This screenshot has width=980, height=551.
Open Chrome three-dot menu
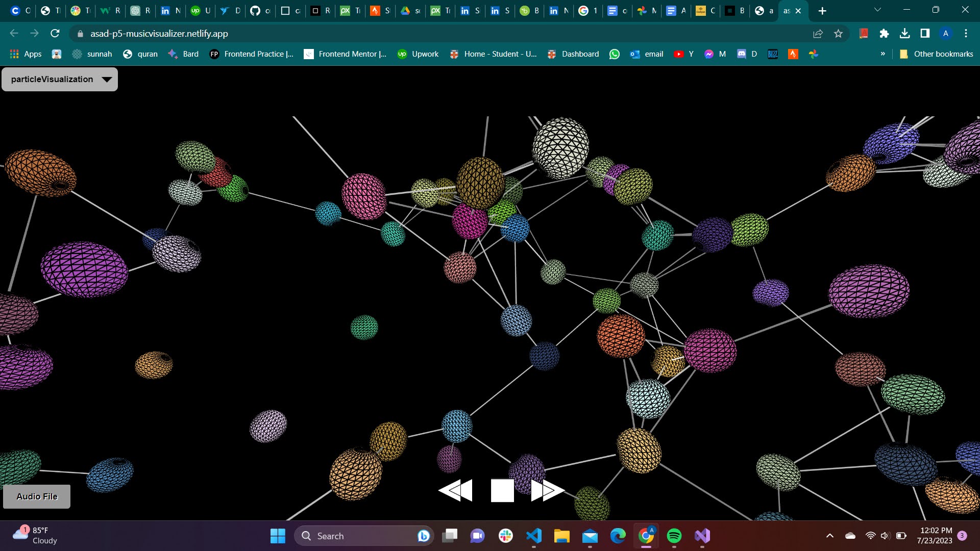[966, 34]
